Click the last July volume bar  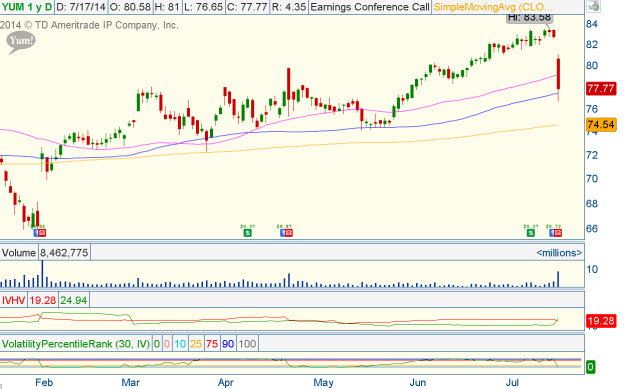click(558, 279)
